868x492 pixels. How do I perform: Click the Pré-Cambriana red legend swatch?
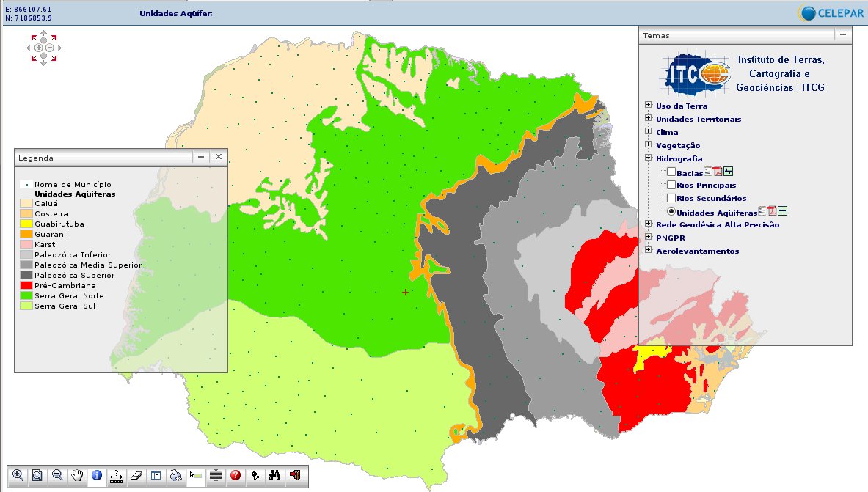tap(26, 285)
